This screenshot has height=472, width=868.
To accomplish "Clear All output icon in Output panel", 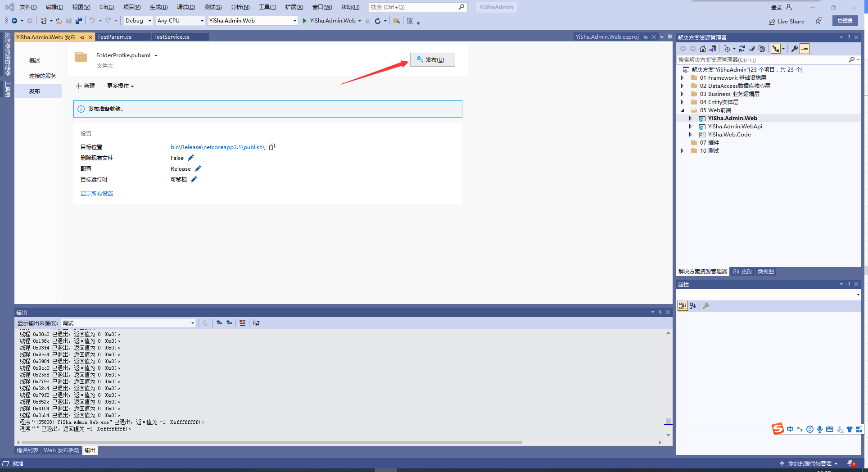I will coord(243,323).
